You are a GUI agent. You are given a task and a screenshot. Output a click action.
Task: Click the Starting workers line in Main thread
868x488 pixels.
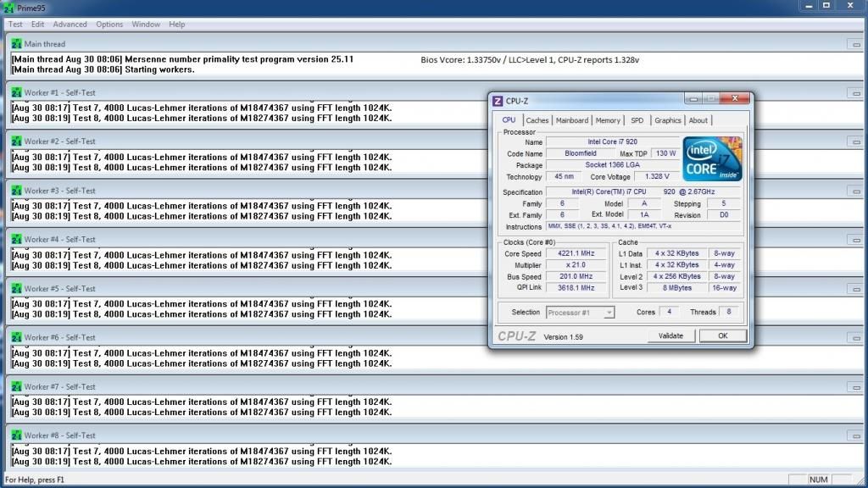point(103,69)
